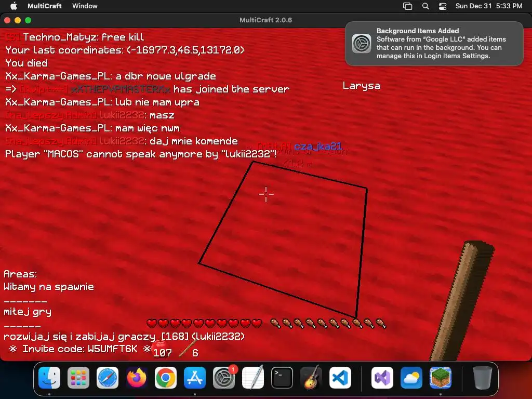
Task: Click 'has joined the server' message
Action: click(231, 89)
